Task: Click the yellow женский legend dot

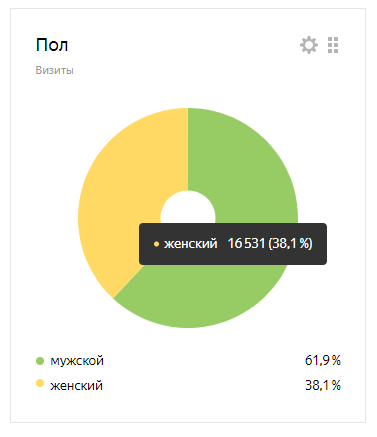Action: pyautogui.click(x=40, y=383)
